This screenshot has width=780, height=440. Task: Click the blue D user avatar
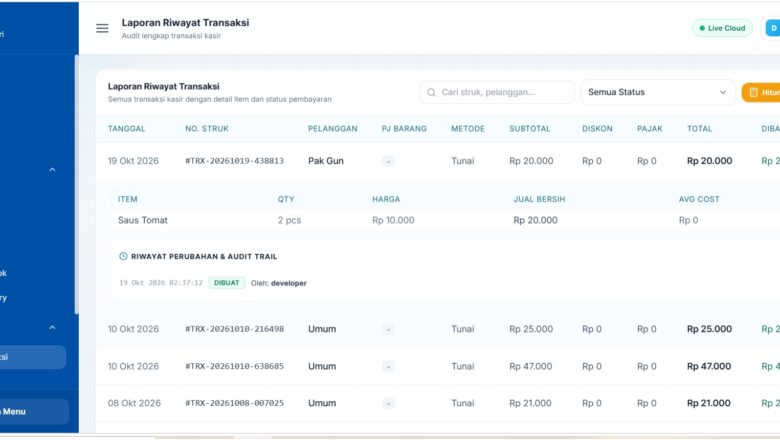pyautogui.click(x=773, y=28)
